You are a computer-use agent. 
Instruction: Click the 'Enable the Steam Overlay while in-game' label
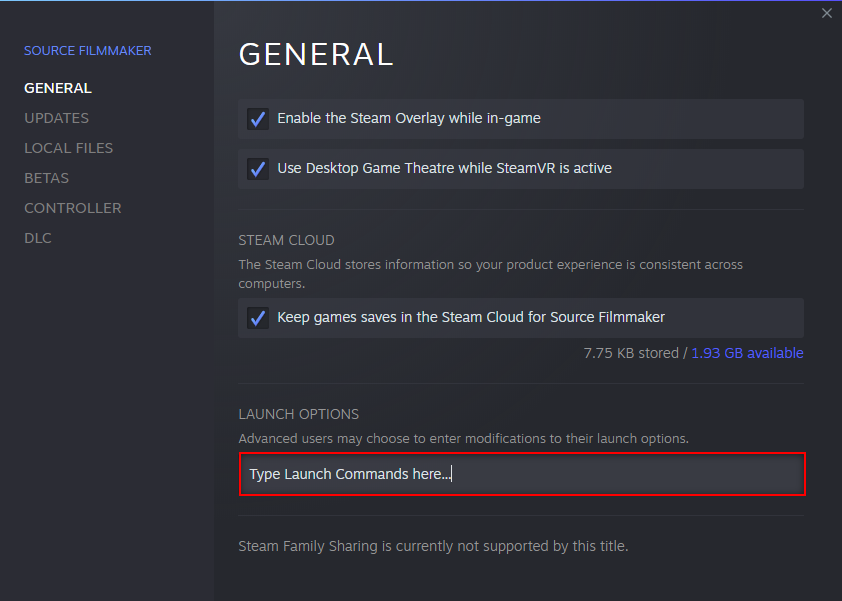click(x=408, y=118)
